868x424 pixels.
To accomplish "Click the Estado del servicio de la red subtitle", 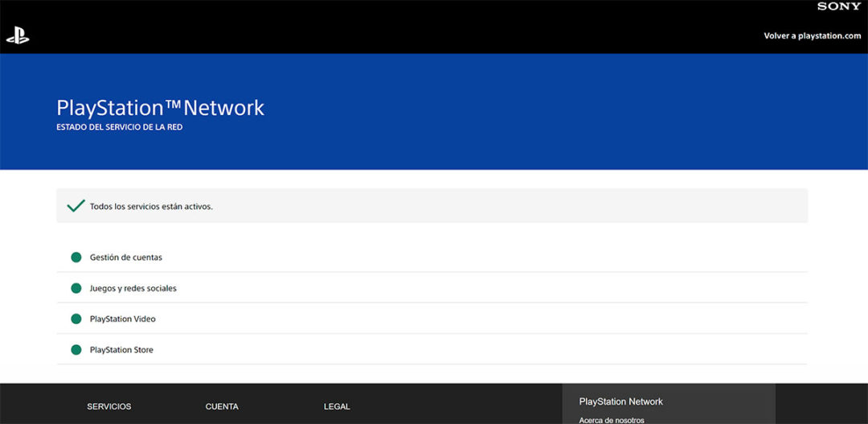I will click(119, 127).
